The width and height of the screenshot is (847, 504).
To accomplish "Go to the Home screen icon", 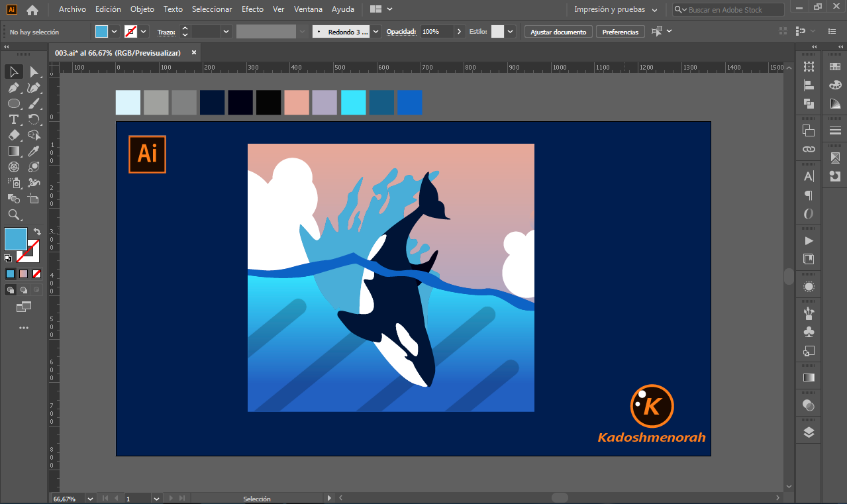I will tap(32, 10).
